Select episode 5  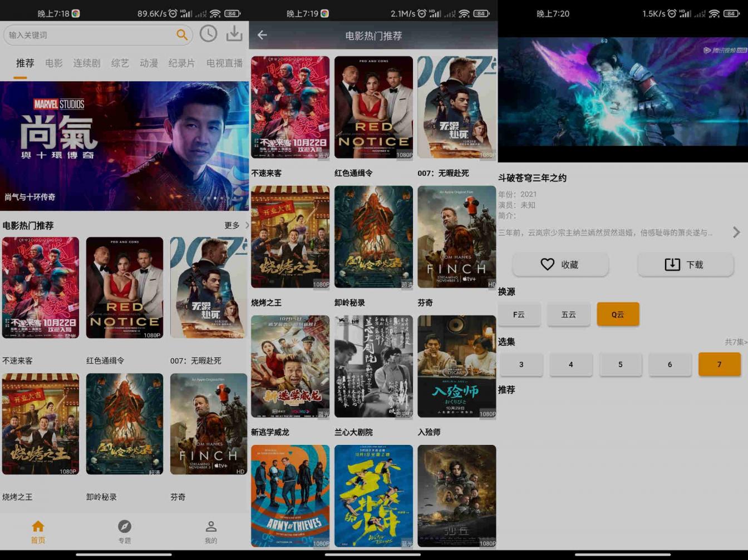coord(620,364)
